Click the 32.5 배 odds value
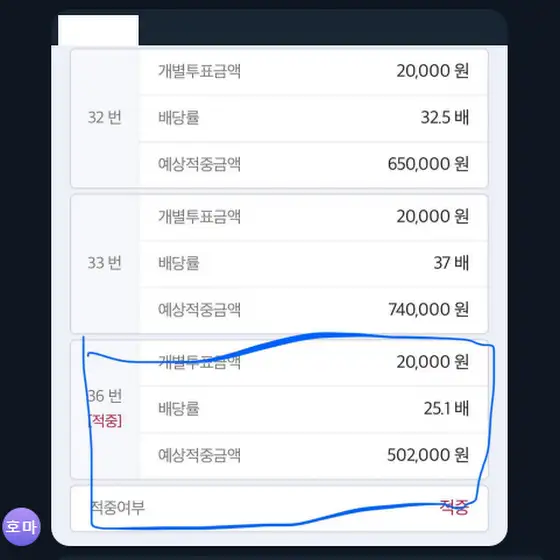This screenshot has height=560, width=560. point(445,117)
